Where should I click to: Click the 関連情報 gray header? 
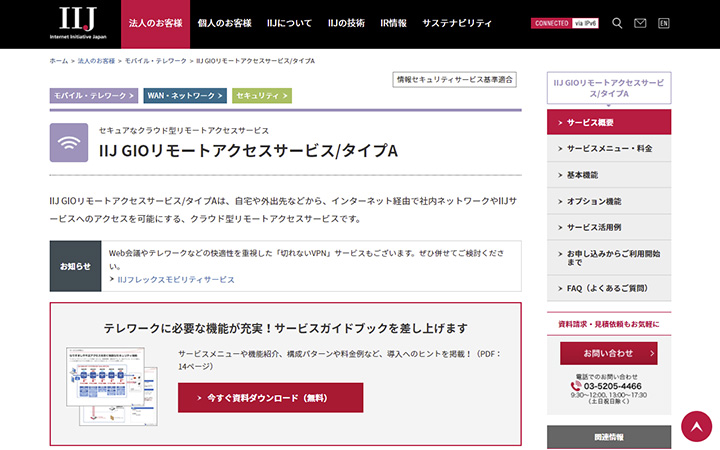[609, 437]
